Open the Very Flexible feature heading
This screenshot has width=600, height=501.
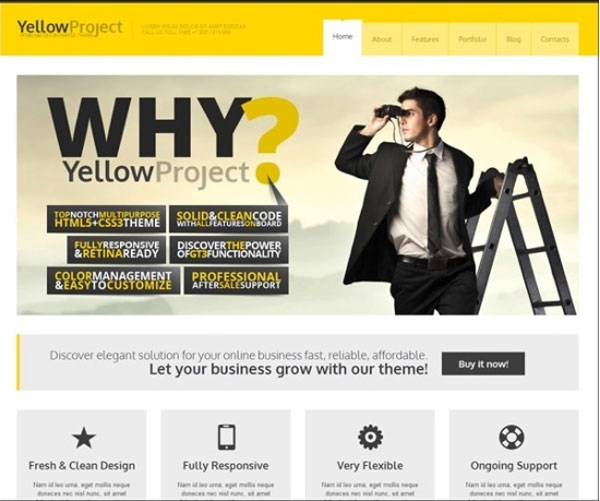coord(370,466)
